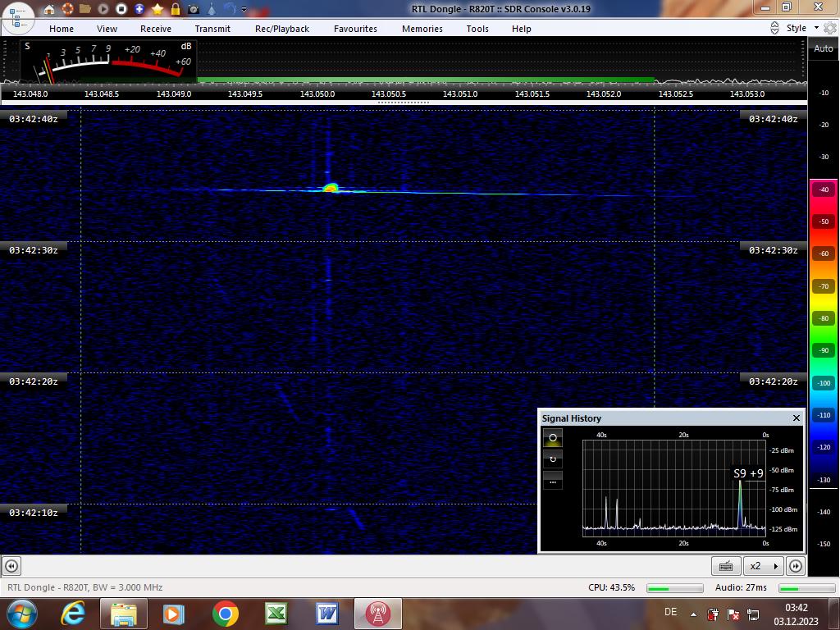The height and width of the screenshot is (630, 840).
Task: Click the Auto button above colour scale
Action: (x=824, y=48)
